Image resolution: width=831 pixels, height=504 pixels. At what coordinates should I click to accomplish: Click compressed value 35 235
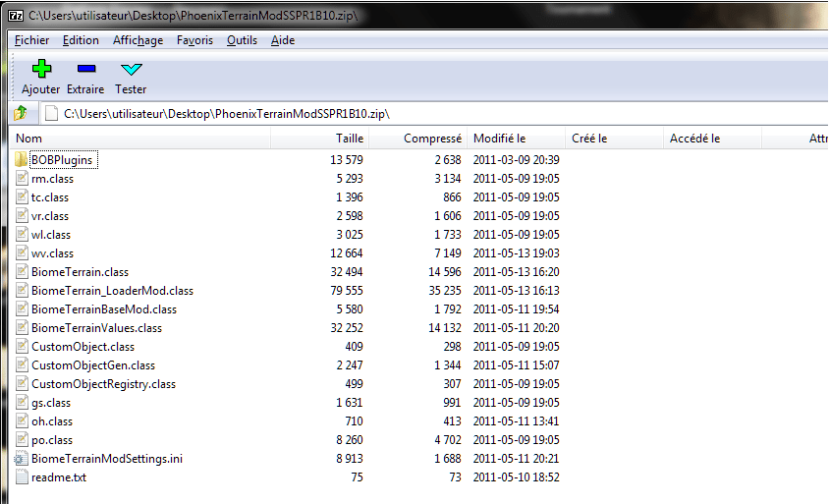click(445, 291)
